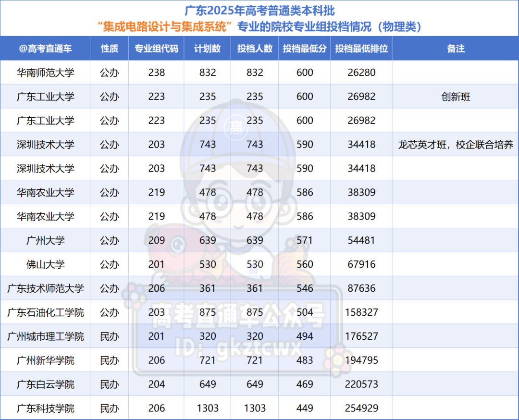The image size is (519, 420).
Task: Select group code 206 in the 广东科技学院 row
Action: click(156, 408)
